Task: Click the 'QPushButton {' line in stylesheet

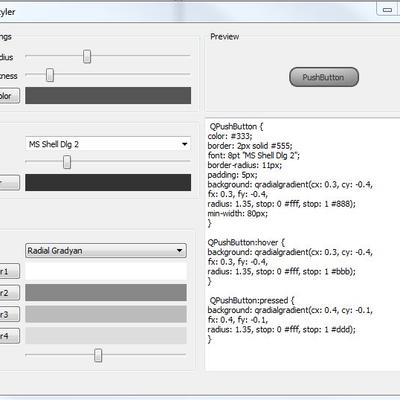Action: click(236, 127)
